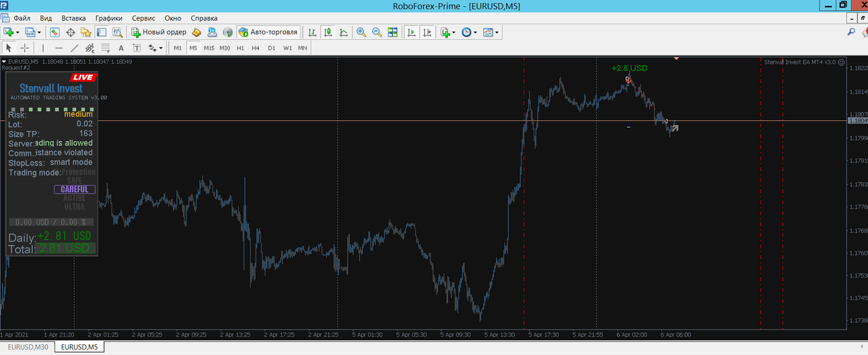Open chart menu triangle beside EURUSD,M5
The image size is (868, 355).
(x=3, y=61)
